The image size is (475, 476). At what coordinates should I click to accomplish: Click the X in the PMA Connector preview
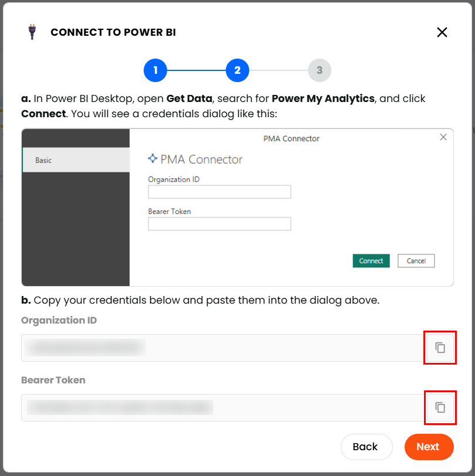tap(443, 137)
